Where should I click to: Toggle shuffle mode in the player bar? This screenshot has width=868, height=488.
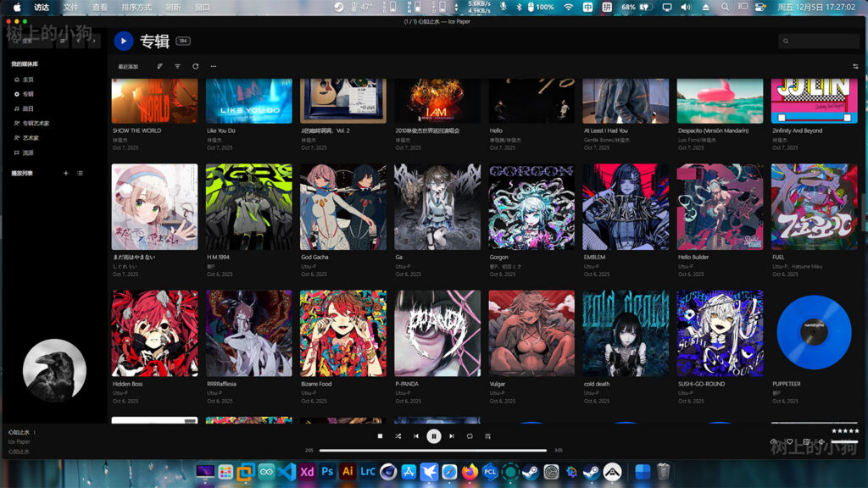point(398,435)
